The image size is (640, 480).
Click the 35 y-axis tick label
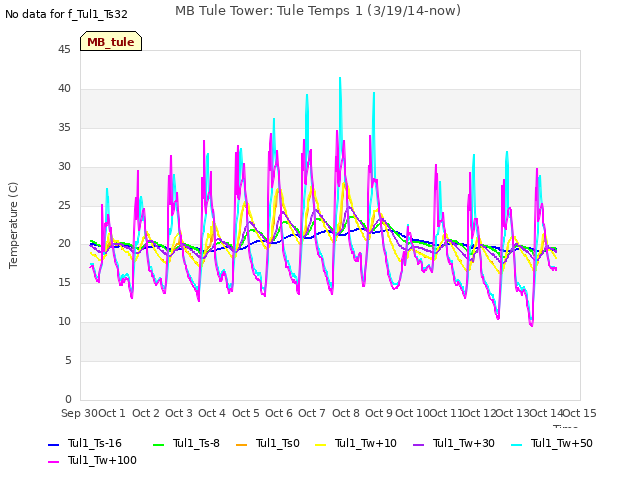[64, 127]
